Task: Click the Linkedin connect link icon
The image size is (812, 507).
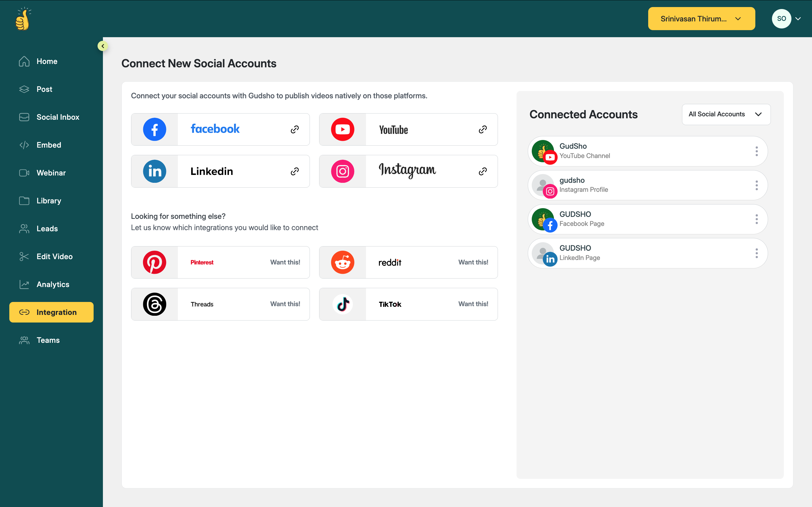Action: click(x=295, y=171)
